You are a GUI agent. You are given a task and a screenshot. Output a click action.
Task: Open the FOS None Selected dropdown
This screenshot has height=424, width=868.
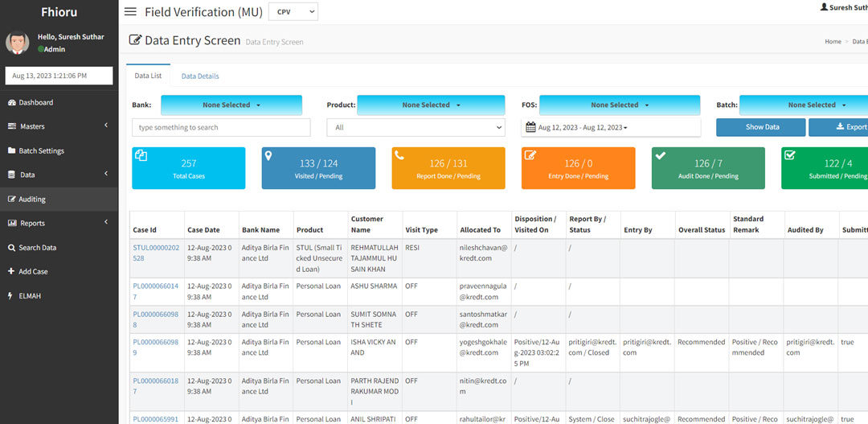[619, 105]
